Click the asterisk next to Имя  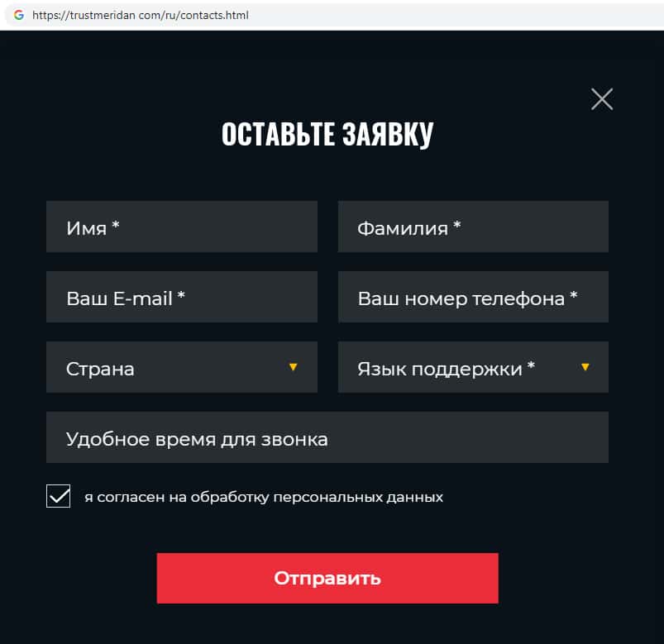[116, 226]
